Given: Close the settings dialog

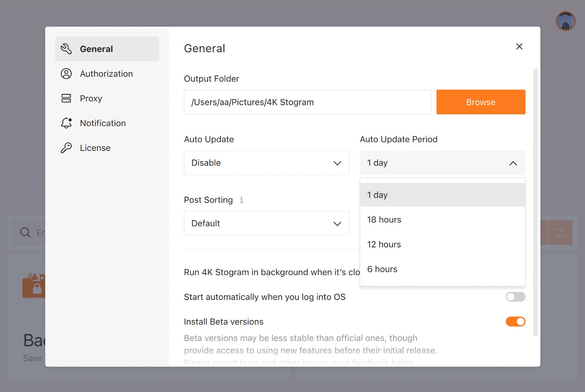Looking at the screenshot, I should (519, 46).
